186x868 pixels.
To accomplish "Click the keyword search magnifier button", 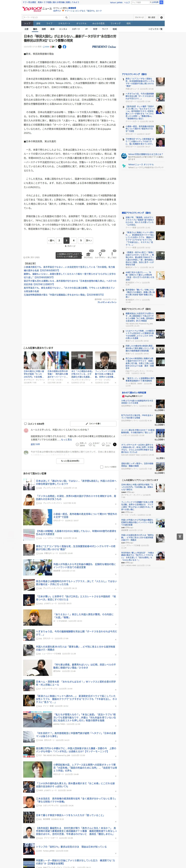I will (66, 18).
